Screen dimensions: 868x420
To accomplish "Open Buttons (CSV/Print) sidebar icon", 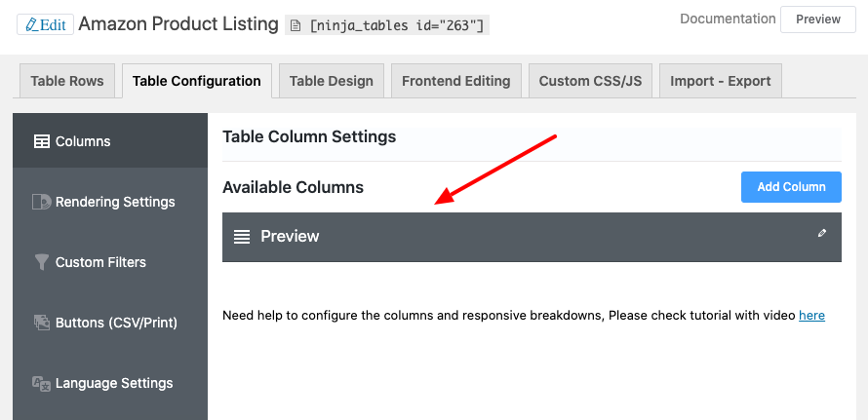I will click(42, 323).
